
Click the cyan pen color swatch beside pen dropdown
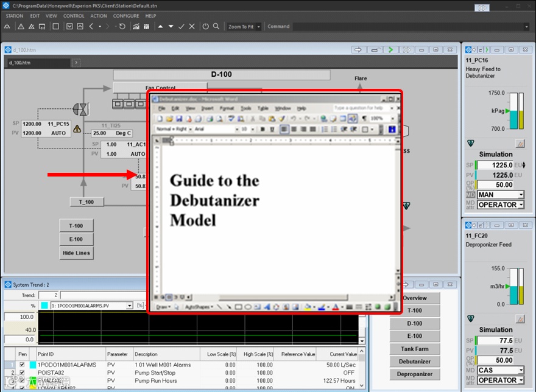click(x=44, y=306)
